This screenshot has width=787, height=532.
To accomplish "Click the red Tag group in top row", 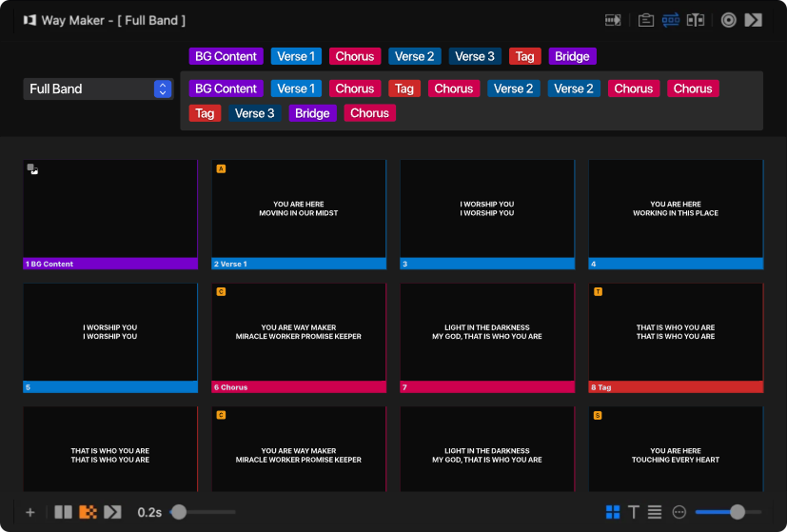I will click(x=524, y=56).
